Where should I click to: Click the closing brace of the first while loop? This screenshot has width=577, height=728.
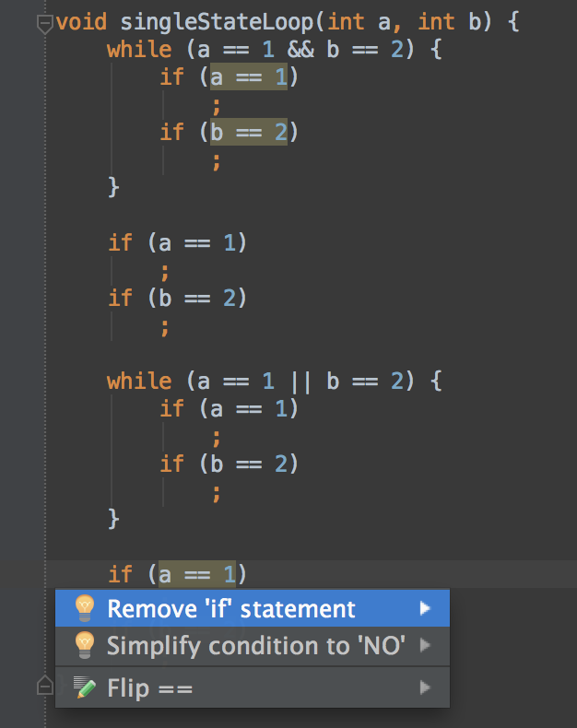(x=113, y=188)
